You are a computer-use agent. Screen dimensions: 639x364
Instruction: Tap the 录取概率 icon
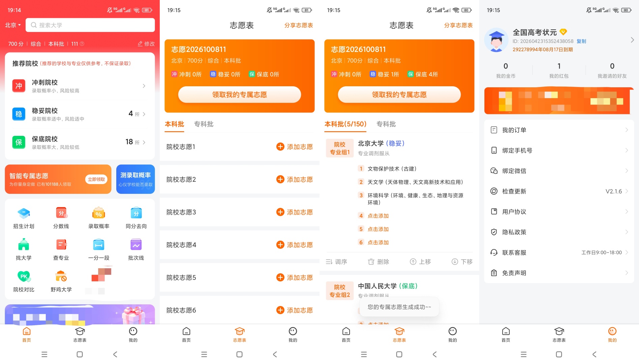(99, 213)
